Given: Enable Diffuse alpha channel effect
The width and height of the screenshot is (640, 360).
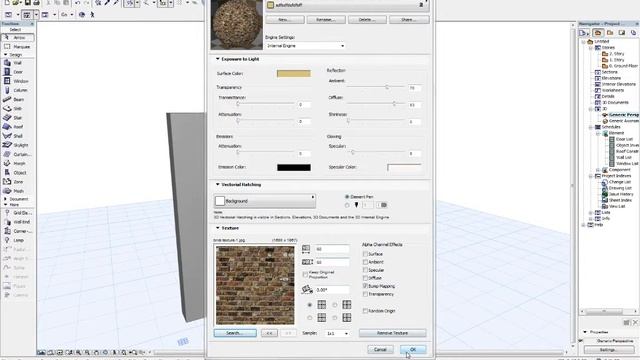Looking at the screenshot, I should pyautogui.click(x=365, y=278).
